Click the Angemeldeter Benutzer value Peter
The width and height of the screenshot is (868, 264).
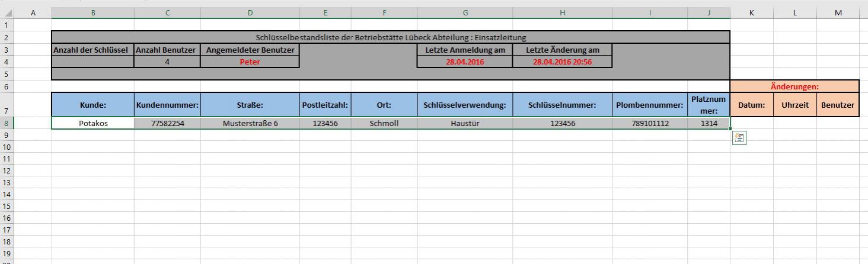coord(250,62)
